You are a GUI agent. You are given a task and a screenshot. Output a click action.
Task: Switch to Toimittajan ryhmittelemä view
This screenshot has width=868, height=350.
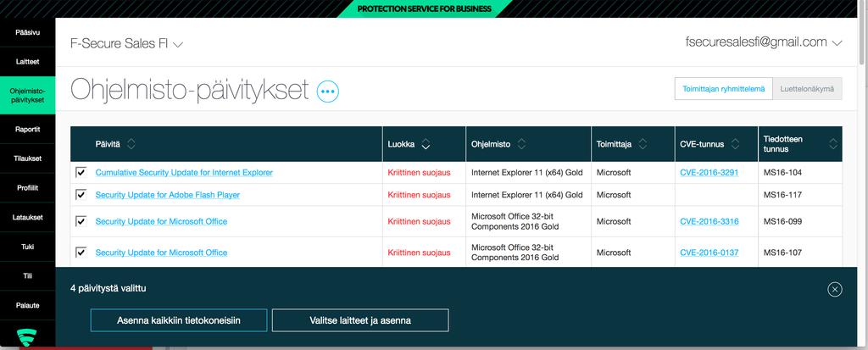724,89
